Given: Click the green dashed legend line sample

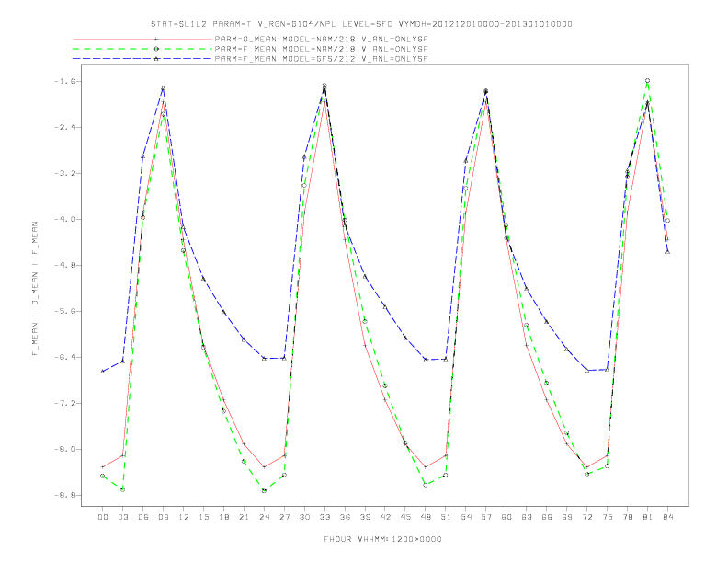Looking at the screenshot, I should (142, 49).
